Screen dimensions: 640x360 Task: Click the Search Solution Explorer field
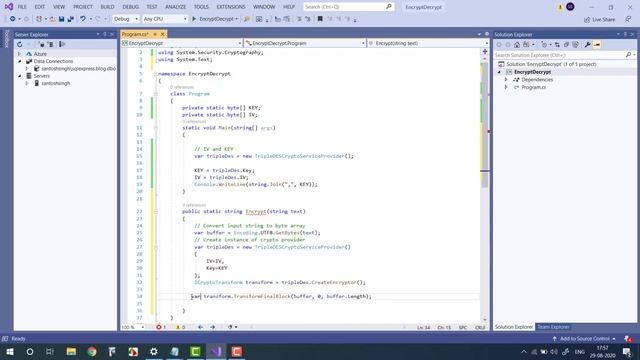564,55
